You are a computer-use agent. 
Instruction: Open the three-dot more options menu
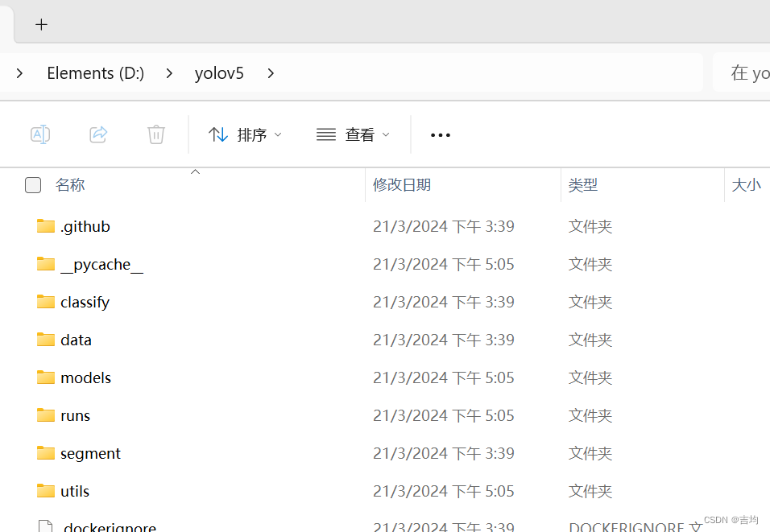(440, 135)
